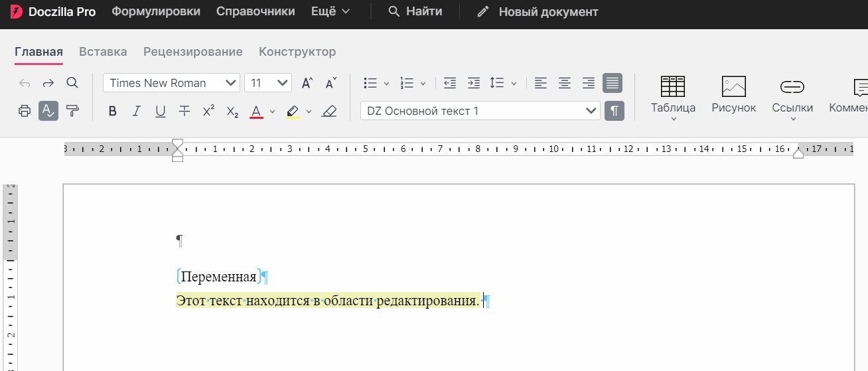The height and width of the screenshot is (371, 868).
Task: Print the document
Action: [25, 111]
